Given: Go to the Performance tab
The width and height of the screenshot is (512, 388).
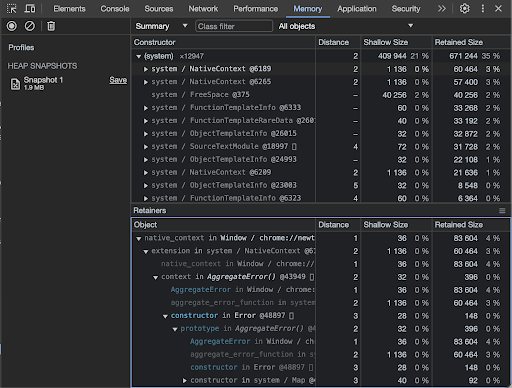Looking at the screenshot, I should tap(256, 9).
